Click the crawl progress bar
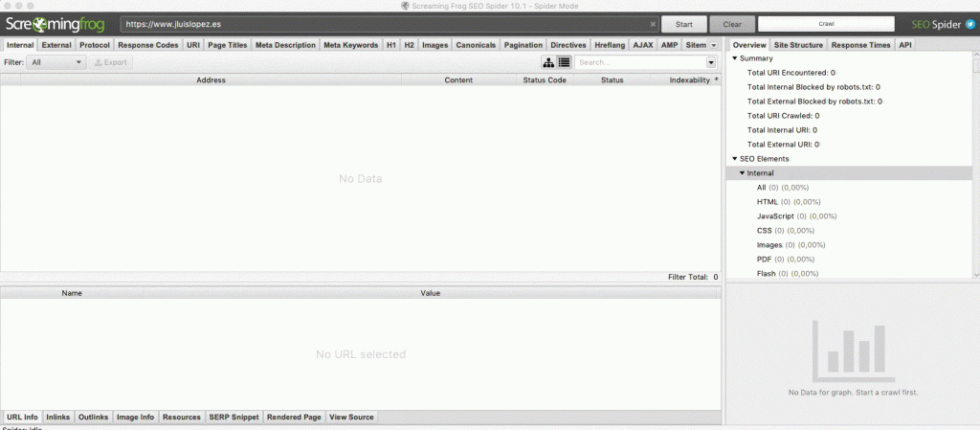 (825, 24)
